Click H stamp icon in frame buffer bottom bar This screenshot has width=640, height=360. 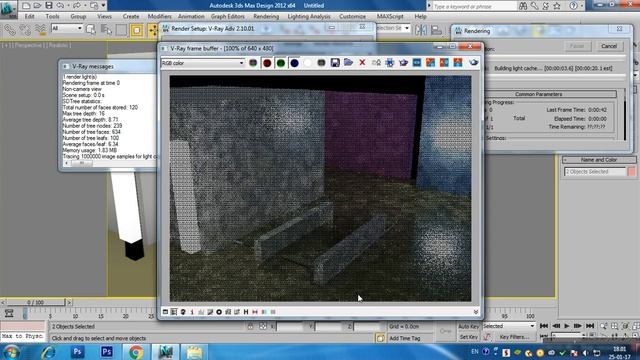coord(246,312)
